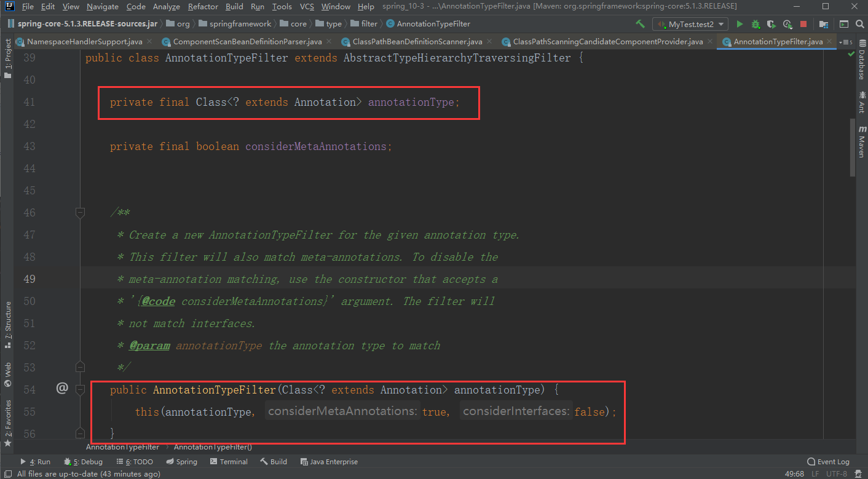Stop the running process with red square
Image resolution: width=868 pixels, height=479 pixels.
point(803,24)
